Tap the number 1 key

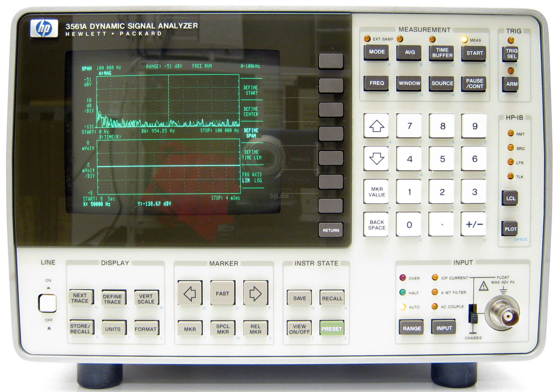[409, 192]
